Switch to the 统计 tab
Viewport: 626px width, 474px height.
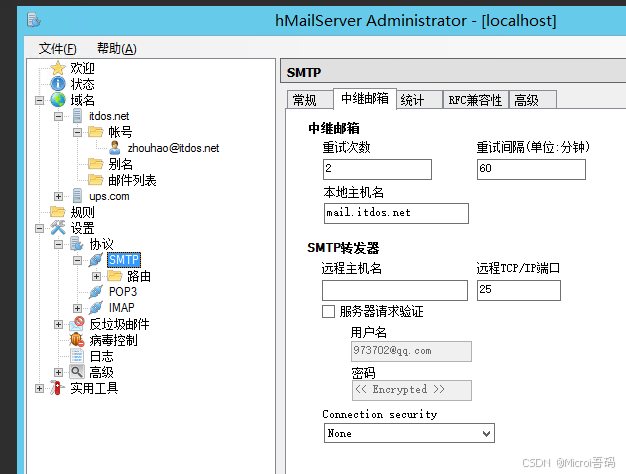tap(420, 100)
